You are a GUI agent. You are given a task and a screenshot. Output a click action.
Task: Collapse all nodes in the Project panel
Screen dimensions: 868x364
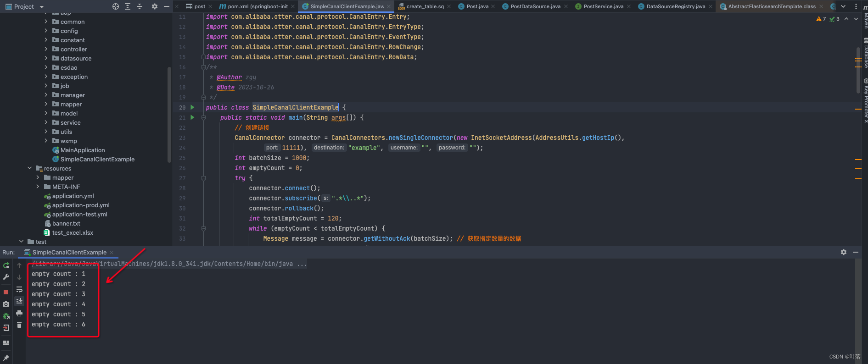click(140, 6)
